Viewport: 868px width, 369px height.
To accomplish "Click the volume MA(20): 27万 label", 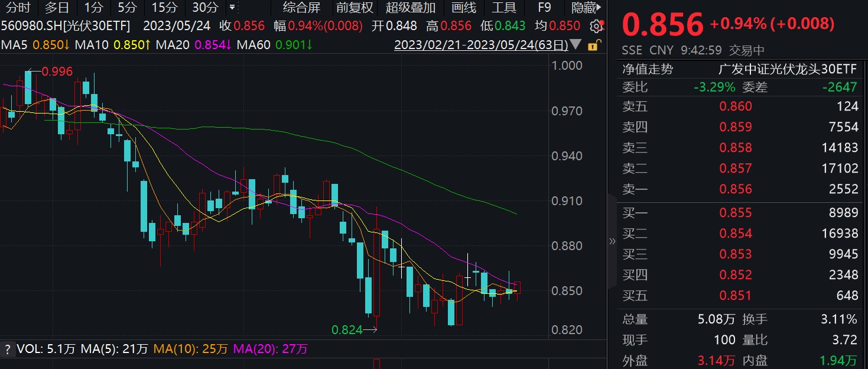I will (x=270, y=349).
